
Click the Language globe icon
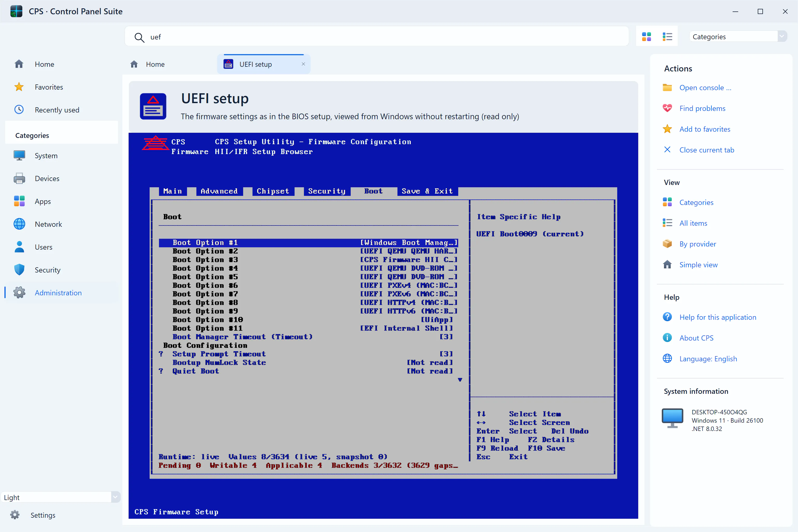tap(667, 359)
